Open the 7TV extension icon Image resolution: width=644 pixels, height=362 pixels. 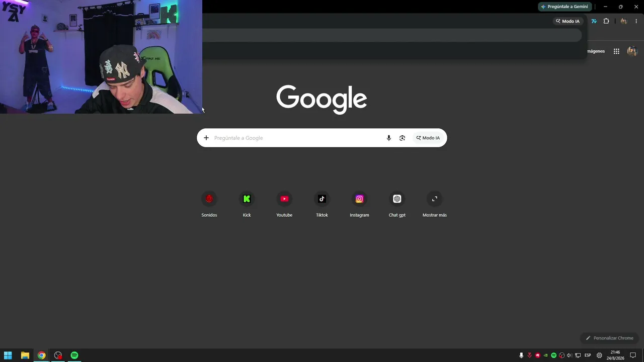(x=594, y=21)
